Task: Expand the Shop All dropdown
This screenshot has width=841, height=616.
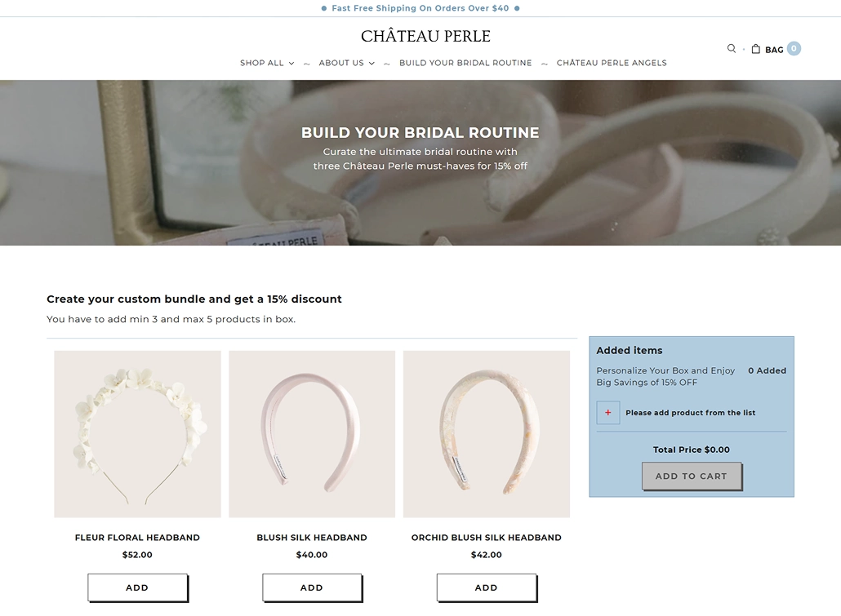Action: coord(261,63)
